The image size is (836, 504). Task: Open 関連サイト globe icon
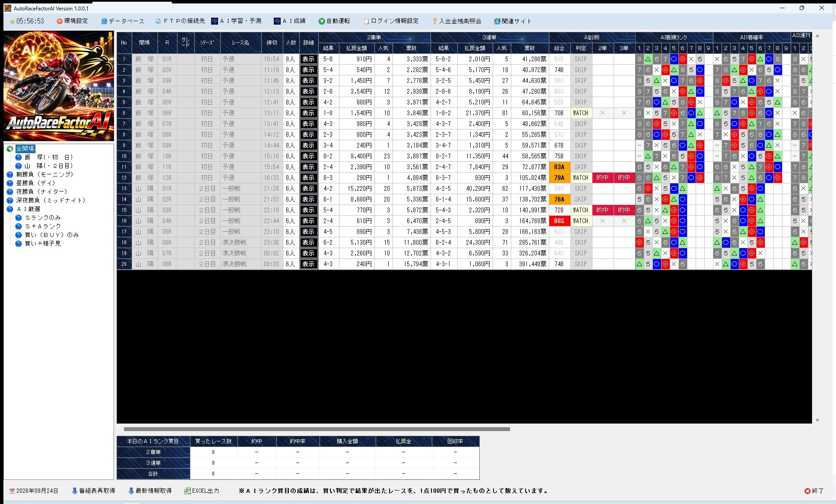513,21
